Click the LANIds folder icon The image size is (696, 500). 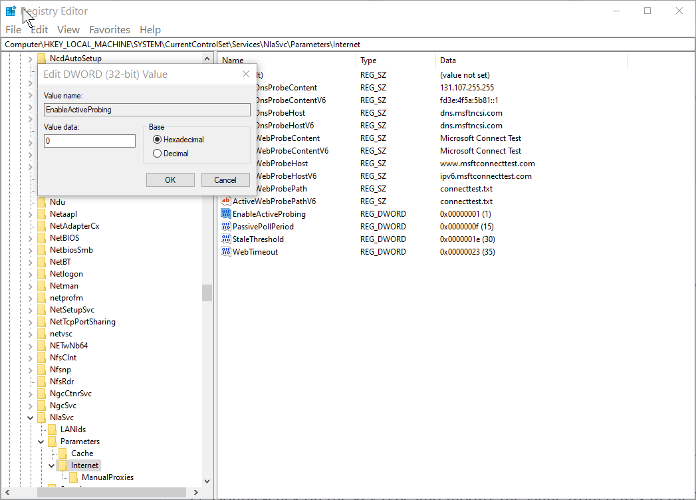[52, 429]
